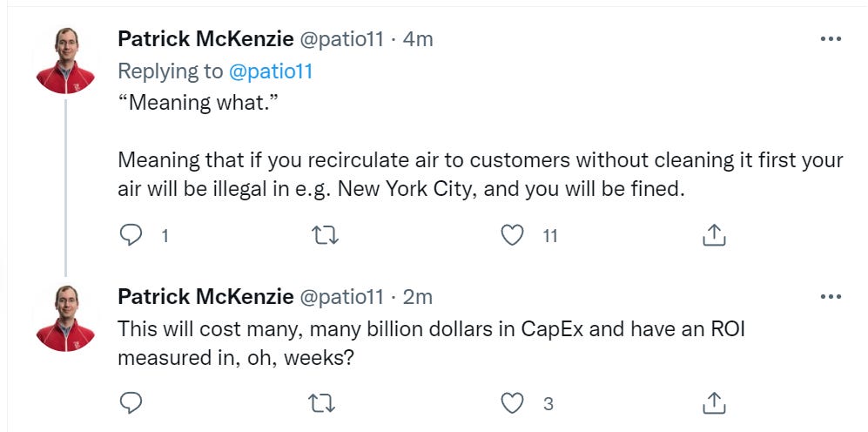868x432 pixels.
Task: Open the tweet text beginning 'This will cost many'
Action: click(431, 343)
